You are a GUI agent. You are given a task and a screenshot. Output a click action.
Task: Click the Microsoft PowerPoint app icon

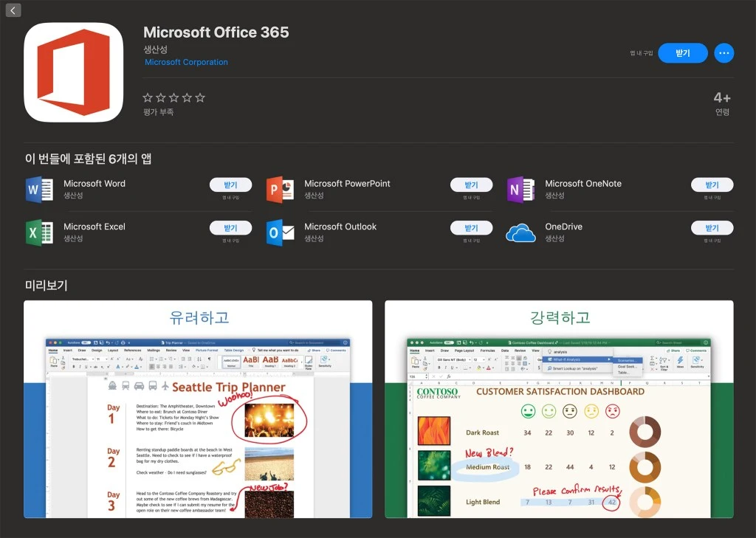281,189
